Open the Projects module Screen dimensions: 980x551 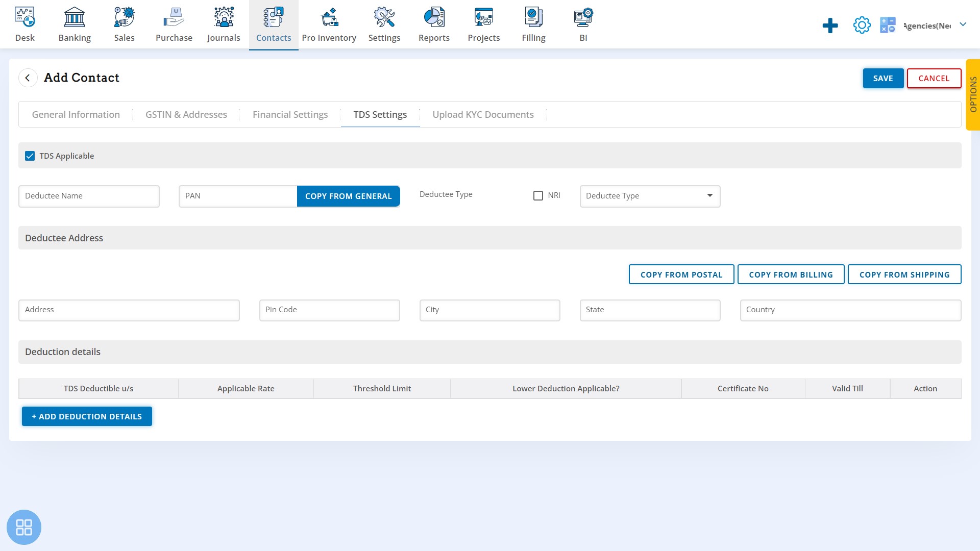(x=483, y=25)
